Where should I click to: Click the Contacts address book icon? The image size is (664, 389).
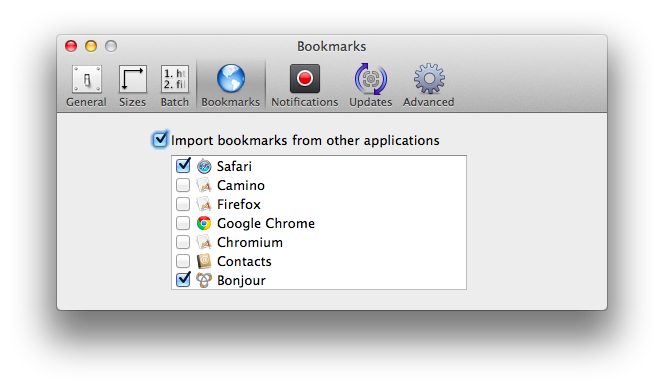click(x=204, y=261)
